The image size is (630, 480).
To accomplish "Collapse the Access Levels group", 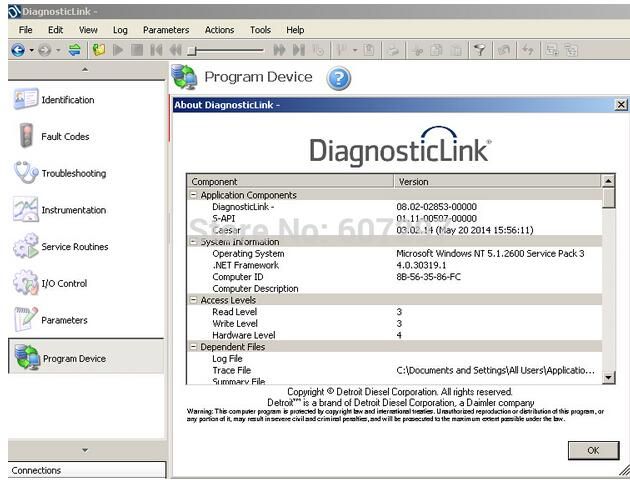I will point(193,300).
